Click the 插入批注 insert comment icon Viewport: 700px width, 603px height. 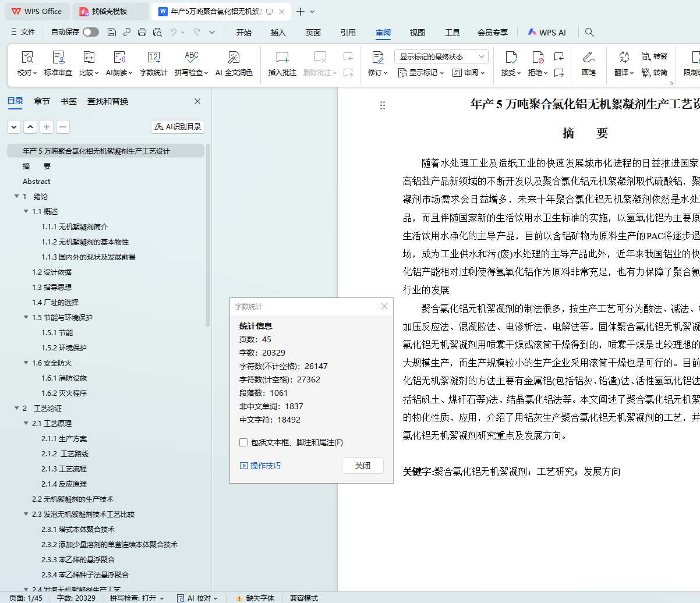[282, 58]
